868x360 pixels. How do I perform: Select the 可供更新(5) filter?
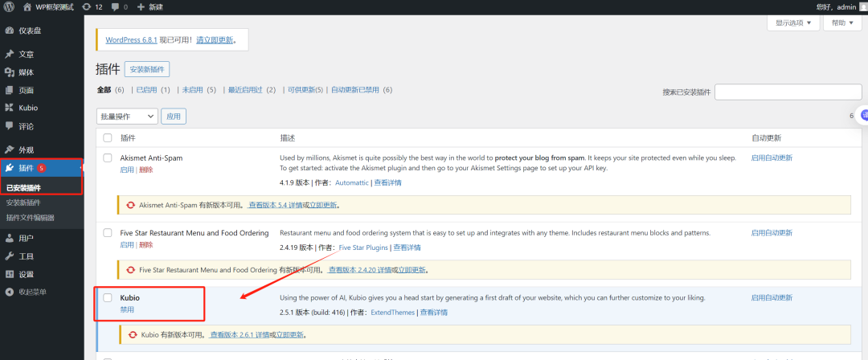(305, 90)
